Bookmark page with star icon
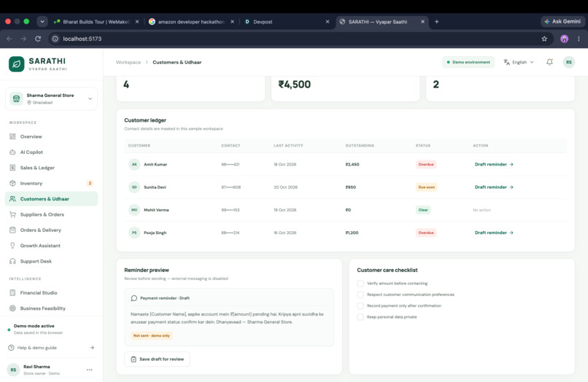The image size is (588, 382). 544,39
